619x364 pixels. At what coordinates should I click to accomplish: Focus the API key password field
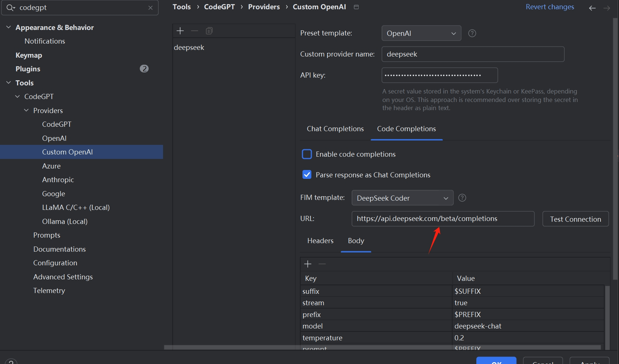pos(440,75)
